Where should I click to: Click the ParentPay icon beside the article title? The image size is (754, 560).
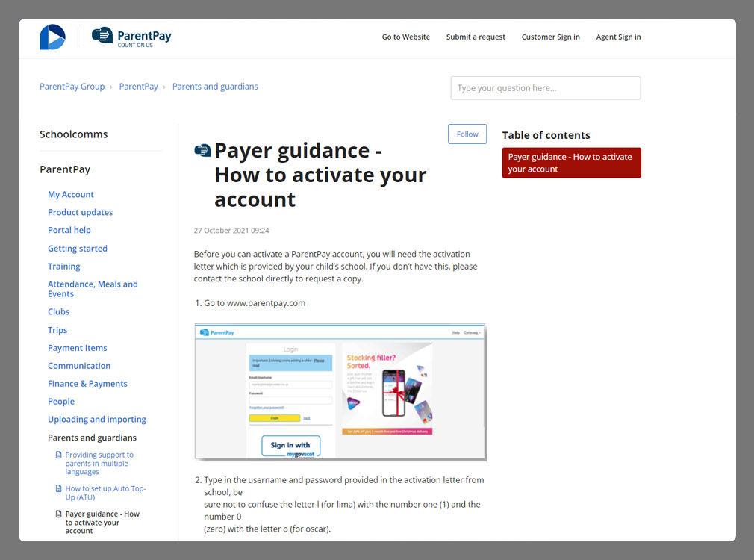(x=202, y=151)
